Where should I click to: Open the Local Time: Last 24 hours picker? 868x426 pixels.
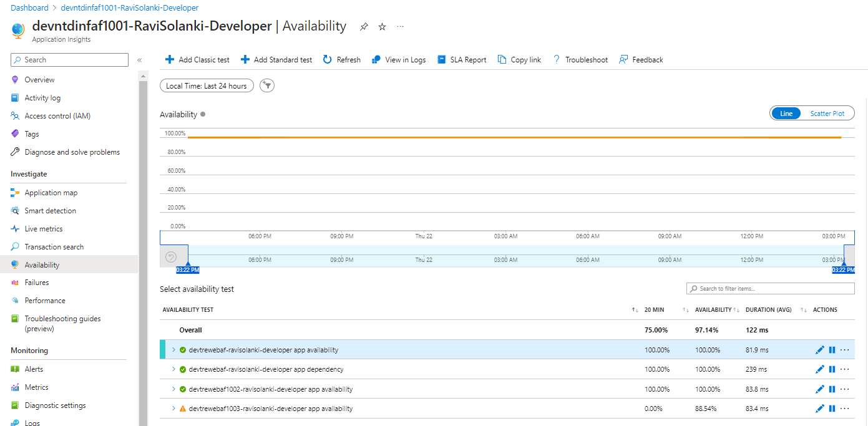coord(206,85)
